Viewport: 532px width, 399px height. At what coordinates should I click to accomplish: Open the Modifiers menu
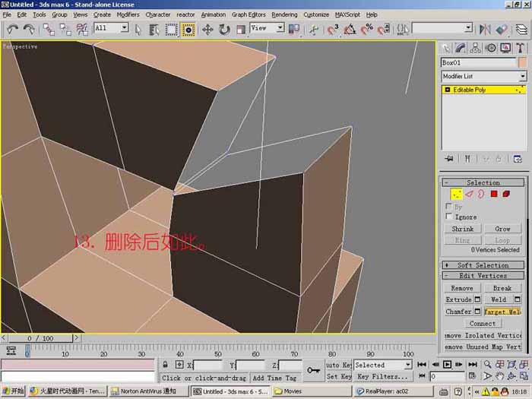[x=128, y=14]
